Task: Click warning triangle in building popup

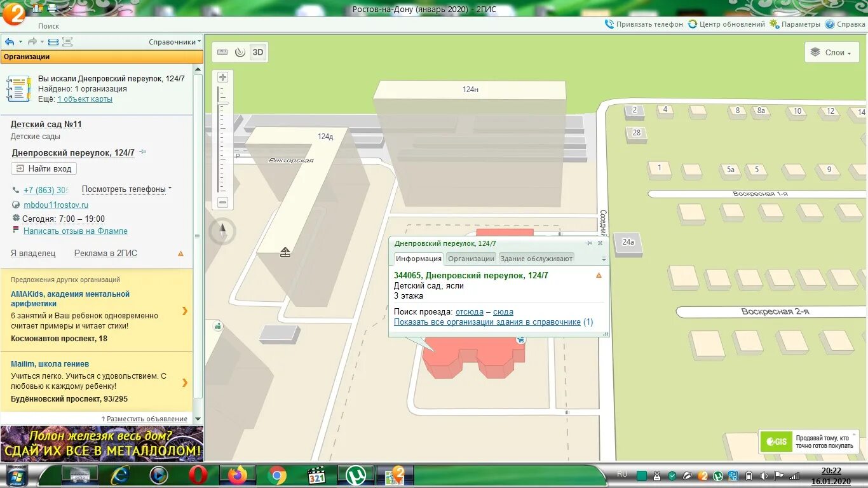Action: point(599,276)
